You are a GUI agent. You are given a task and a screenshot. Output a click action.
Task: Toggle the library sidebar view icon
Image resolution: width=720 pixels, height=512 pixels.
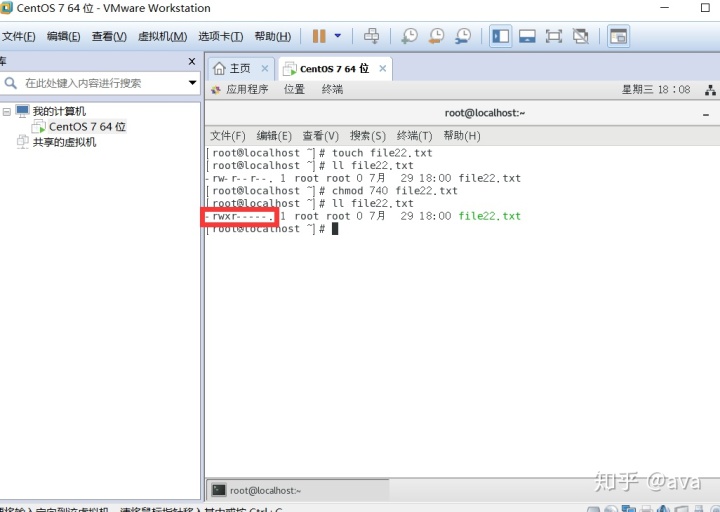[500, 36]
